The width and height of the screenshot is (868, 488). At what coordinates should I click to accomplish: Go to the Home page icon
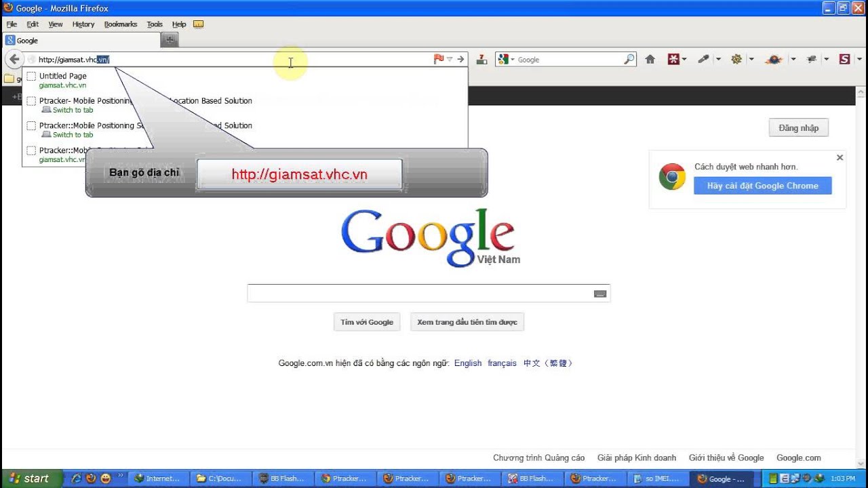(x=650, y=60)
